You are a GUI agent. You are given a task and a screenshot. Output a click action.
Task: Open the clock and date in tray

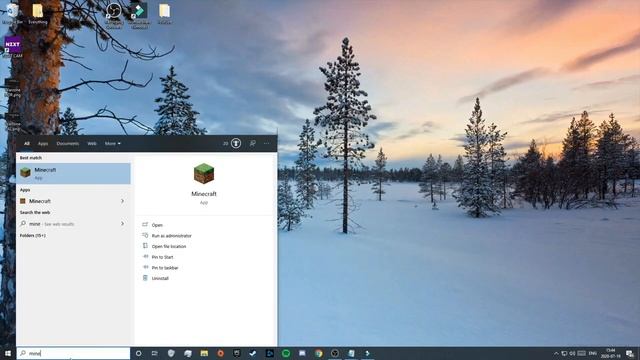611,353
